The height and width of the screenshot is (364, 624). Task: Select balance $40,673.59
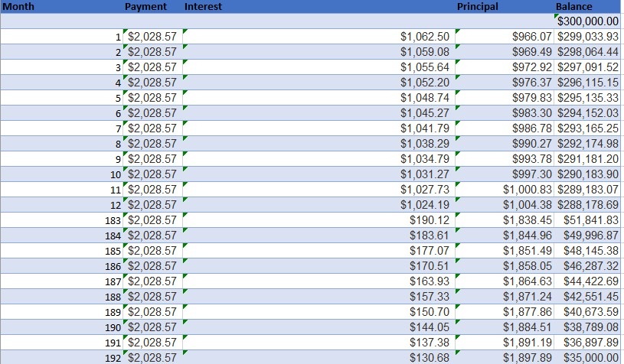click(587, 312)
